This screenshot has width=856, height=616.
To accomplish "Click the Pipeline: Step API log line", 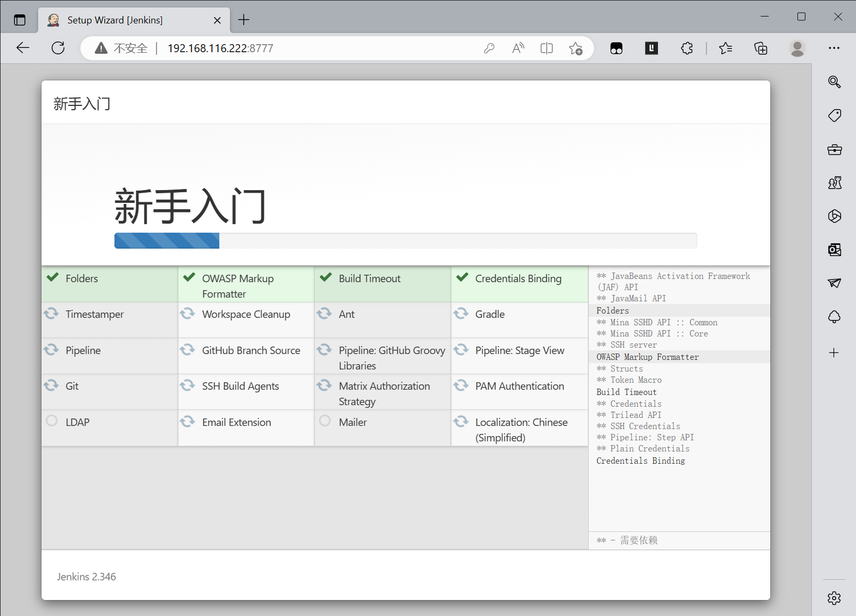I will (x=645, y=438).
